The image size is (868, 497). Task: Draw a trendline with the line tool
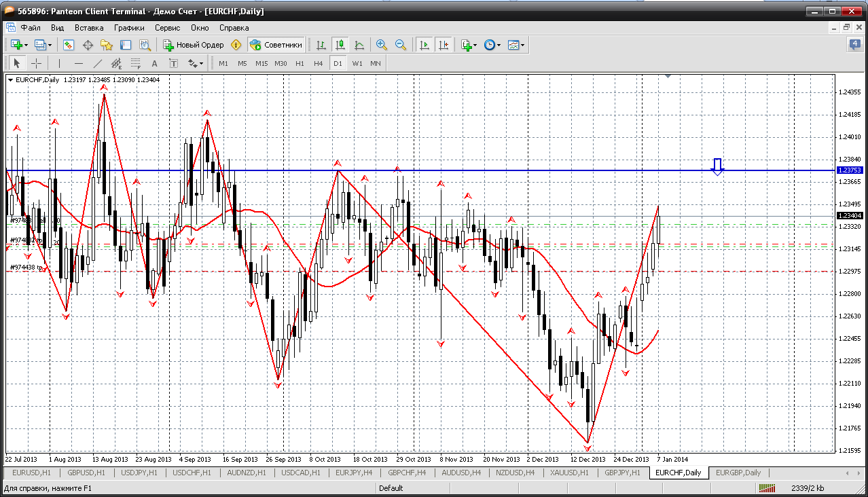[x=97, y=63]
